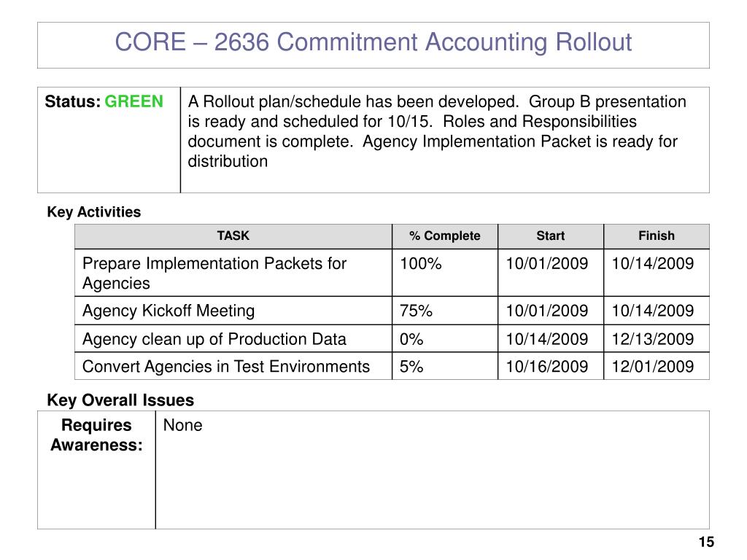This screenshot has width=747, height=560.
Task: Click Start date of Agency clean up row
Action: [551, 338]
